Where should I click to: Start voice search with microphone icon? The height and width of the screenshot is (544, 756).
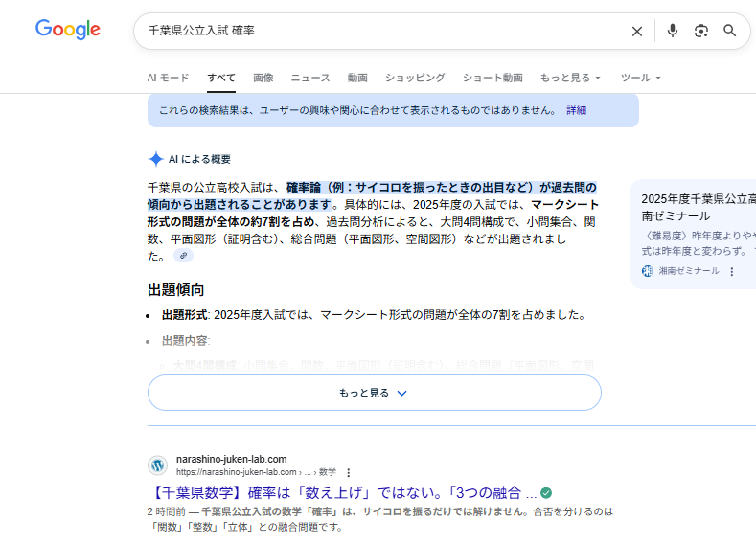click(x=673, y=31)
